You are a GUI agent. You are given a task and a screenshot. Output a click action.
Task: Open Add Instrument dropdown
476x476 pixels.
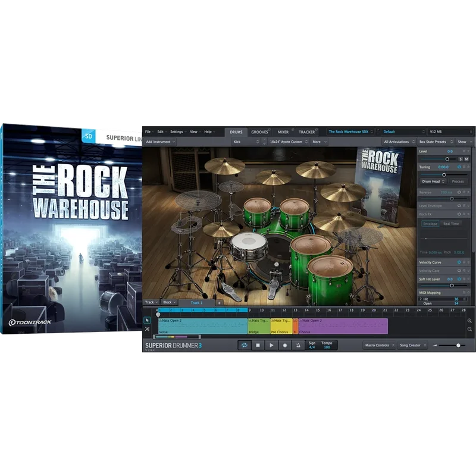click(x=160, y=142)
